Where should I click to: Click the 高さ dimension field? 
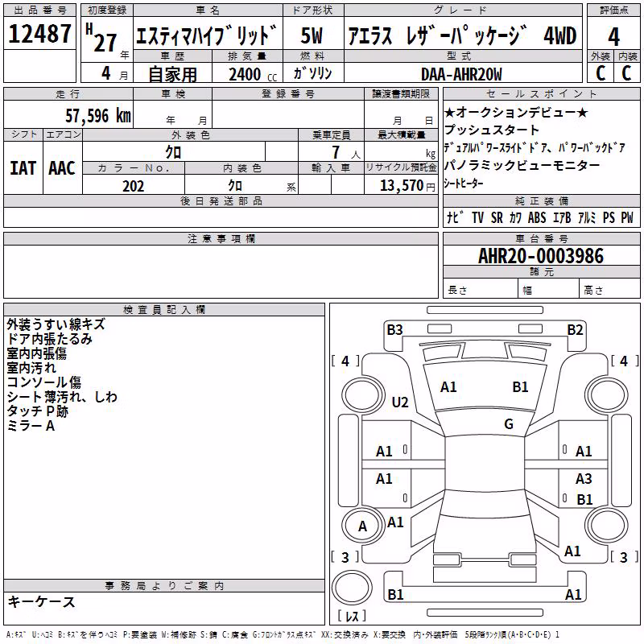(610, 288)
